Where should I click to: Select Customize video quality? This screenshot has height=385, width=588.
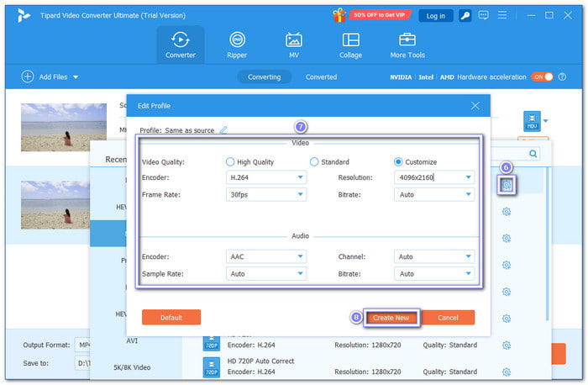398,161
